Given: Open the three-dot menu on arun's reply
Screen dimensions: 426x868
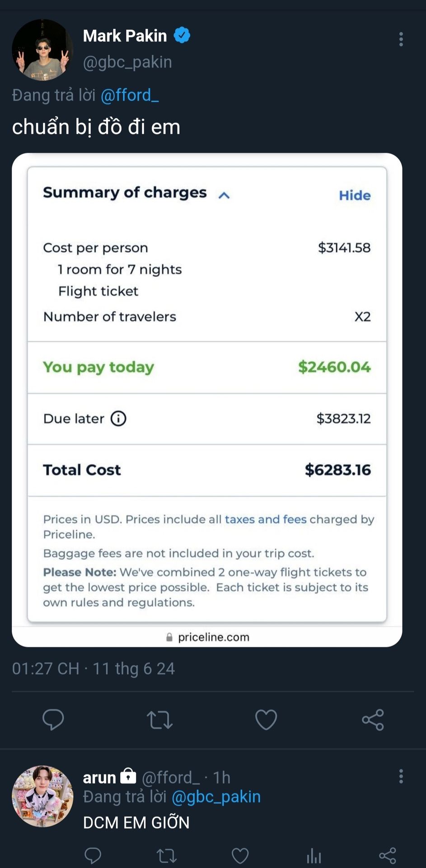Looking at the screenshot, I should (x=401, y=776).
